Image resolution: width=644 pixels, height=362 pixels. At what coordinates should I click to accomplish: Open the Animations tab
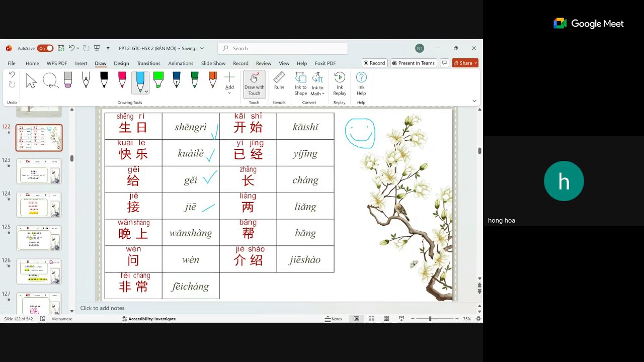click(x=181, y=63)
